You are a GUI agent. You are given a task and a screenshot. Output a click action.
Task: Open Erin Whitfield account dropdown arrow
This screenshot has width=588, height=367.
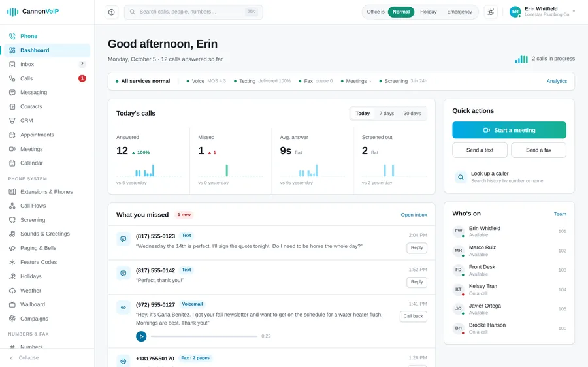click(x=574, y=12)
